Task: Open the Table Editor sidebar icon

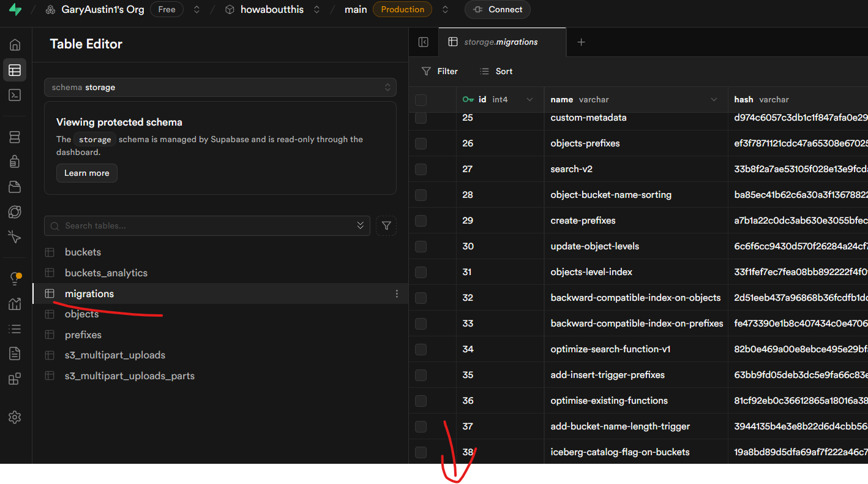Action: 15,70
